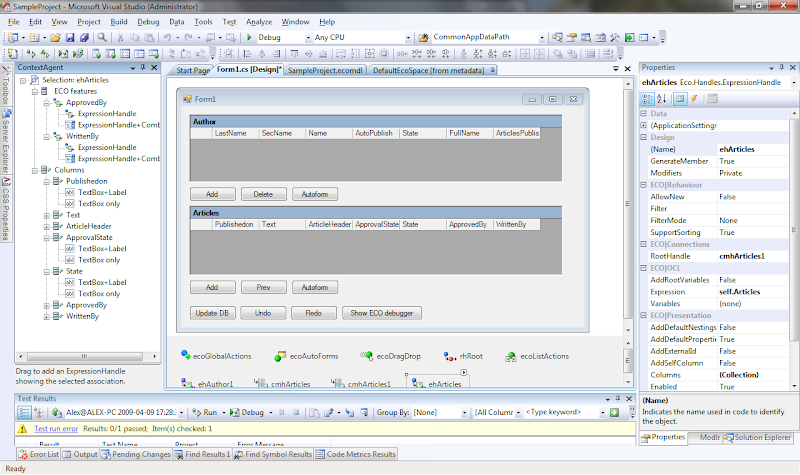
Task: Select the ecoGlobalActions component in tray
Action: tap(187, 355)
